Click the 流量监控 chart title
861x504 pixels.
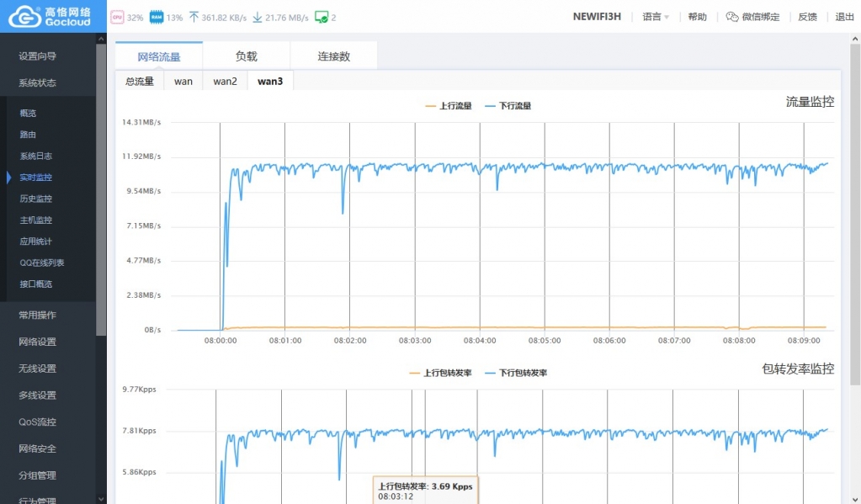pos(810,102)
